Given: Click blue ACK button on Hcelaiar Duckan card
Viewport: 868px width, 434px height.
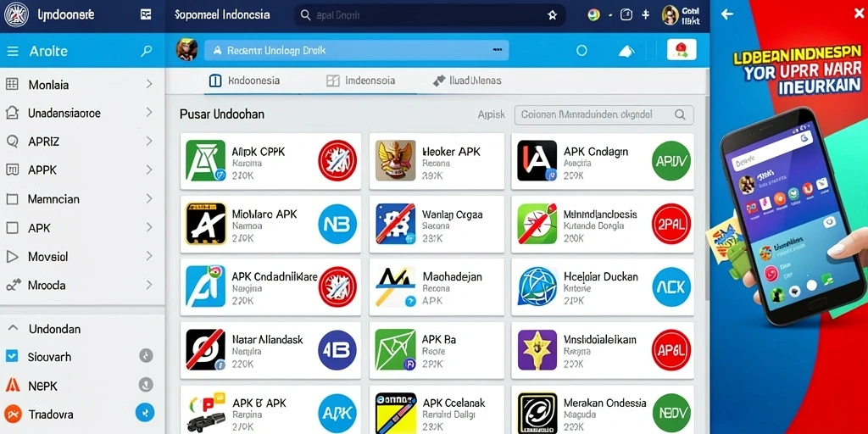Looking at the screenshot, I should 671,287.
